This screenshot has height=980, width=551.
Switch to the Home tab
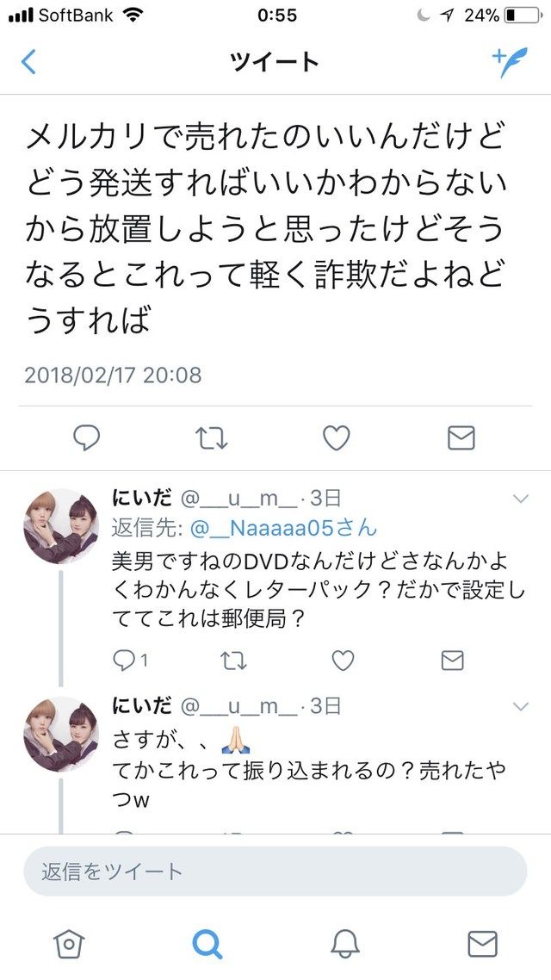click(x=69, y=943)
